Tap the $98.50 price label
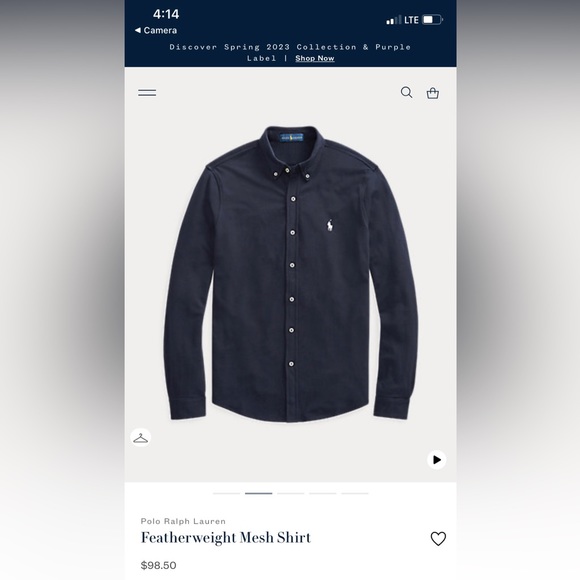Screen dimensions: 580x580 pos(158,565)
